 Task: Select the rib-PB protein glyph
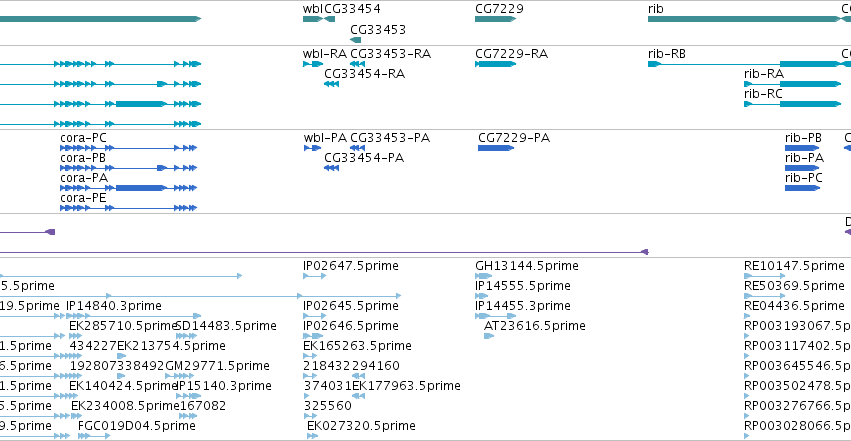(x=802, y=148)
